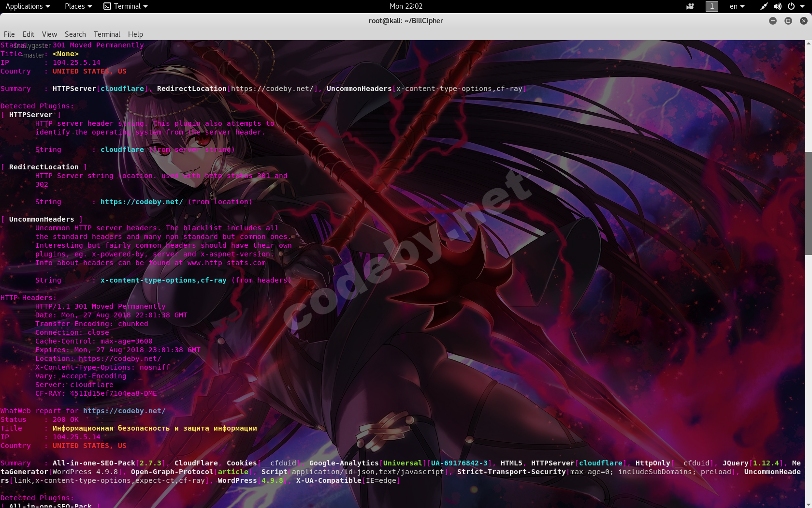This screenshot has width=812, height=508.
Task: Click the '<None>' title value
Action: 66,54
